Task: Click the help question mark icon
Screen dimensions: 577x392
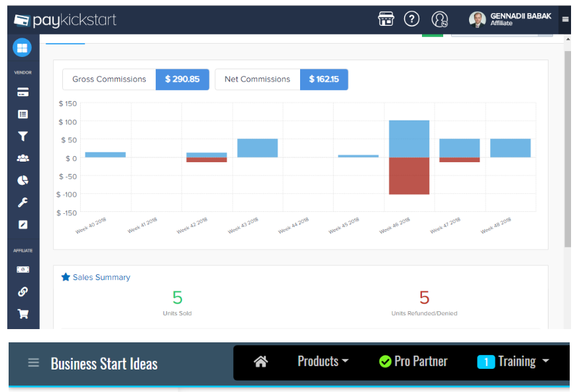Action: [x=411, y=19]
